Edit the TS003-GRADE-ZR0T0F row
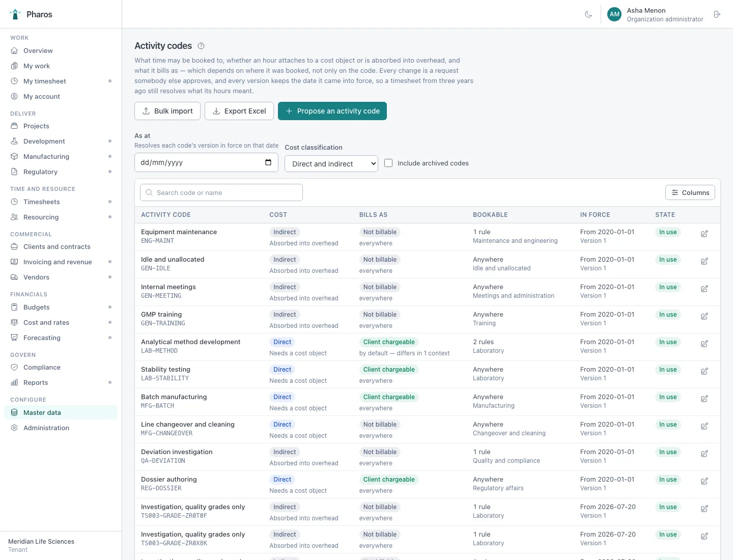Screen dimensions: 733x560 (704, 509)
